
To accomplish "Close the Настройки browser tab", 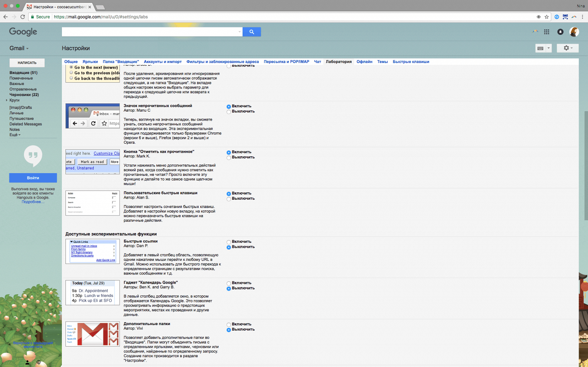I will pos(89,7).
